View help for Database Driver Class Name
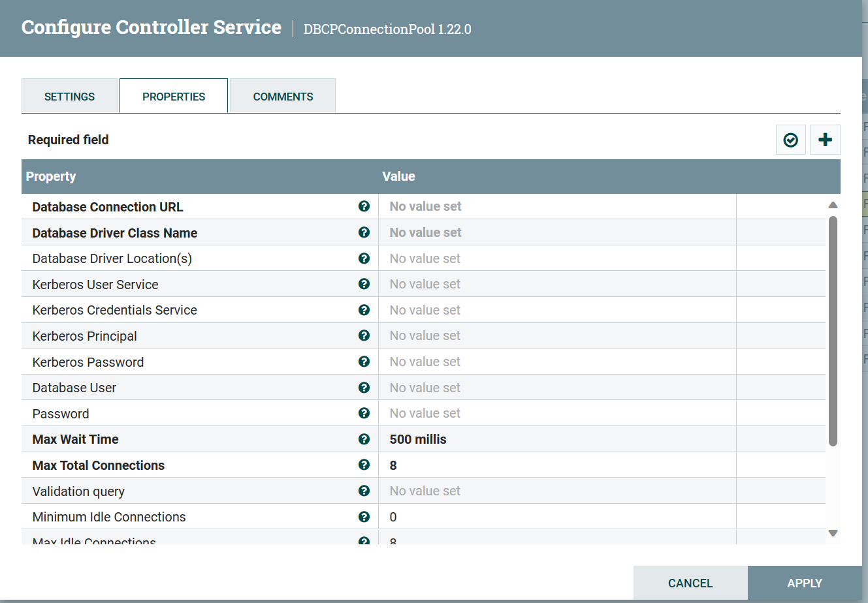Viewport: 868px width, 603px height. coord(364,232)
